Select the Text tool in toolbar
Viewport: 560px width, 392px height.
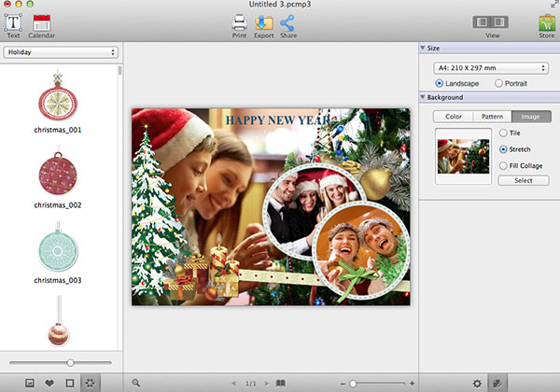pyautogui.click(x=13, y=22)
